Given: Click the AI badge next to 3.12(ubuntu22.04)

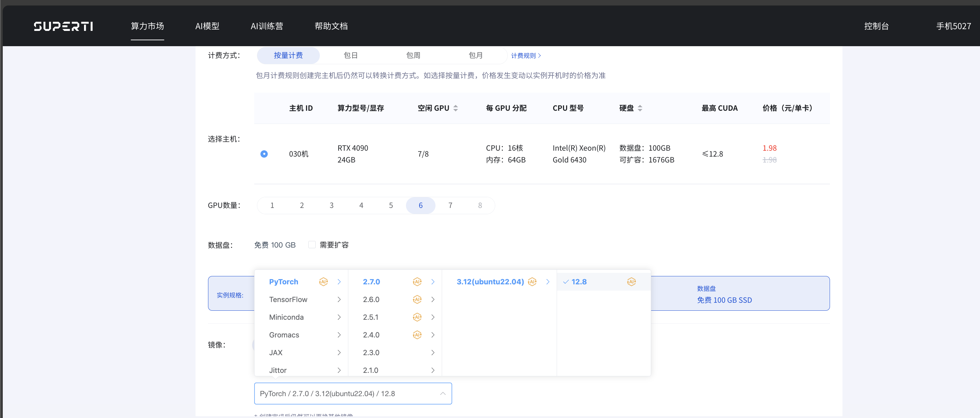Looking at the screenshot, I should 532,282.
